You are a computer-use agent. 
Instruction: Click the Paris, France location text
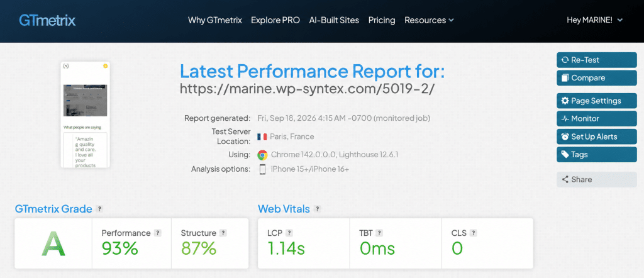[292, 136]
